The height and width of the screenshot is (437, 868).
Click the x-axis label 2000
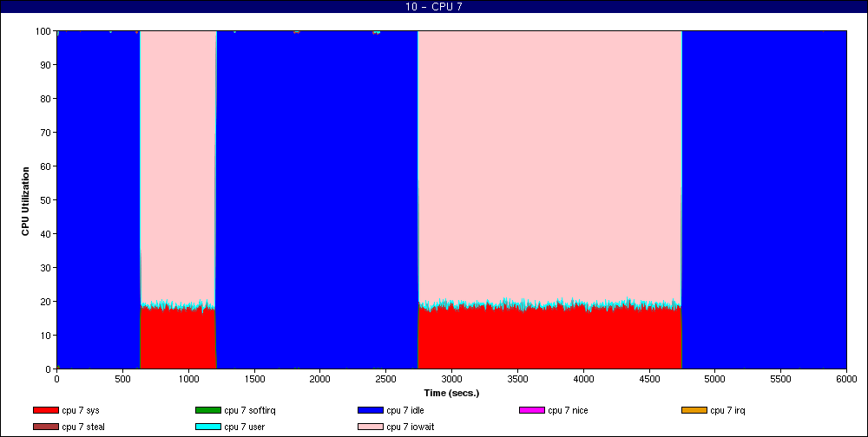320,380
